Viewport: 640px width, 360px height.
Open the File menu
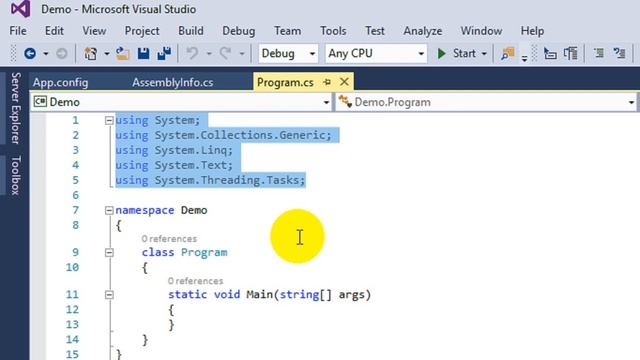click(18, 31)
